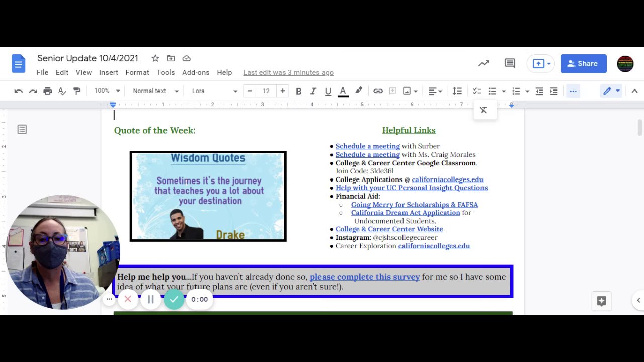Open the Add-ons menu
Viewport: 644px width, 362px height.
click(196, 72)
